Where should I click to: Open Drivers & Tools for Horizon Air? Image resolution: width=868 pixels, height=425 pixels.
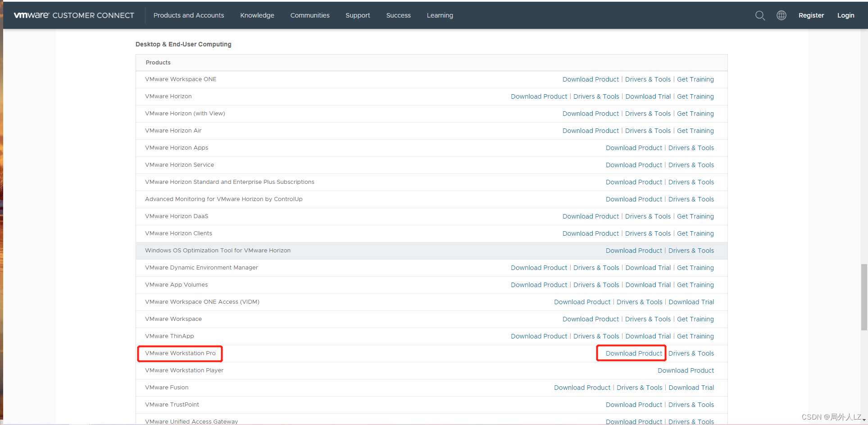pos(648,131)
